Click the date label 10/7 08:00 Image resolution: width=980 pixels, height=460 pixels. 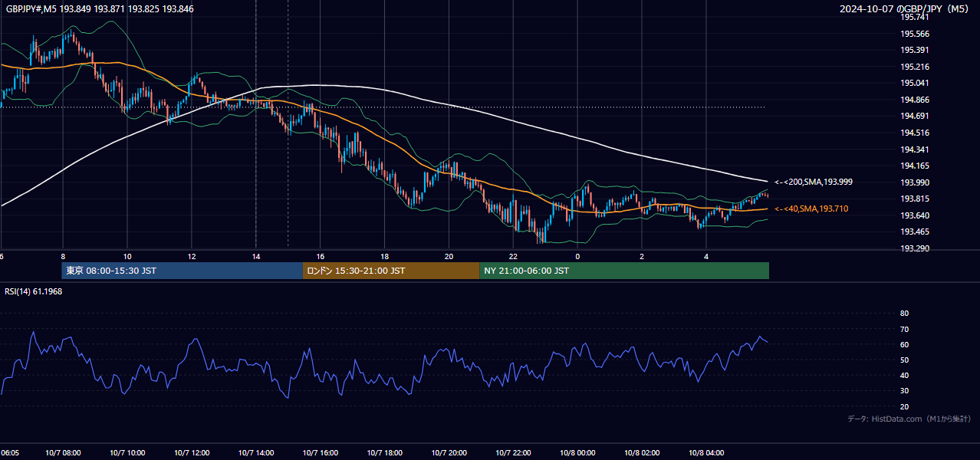[x=64, y=453]
